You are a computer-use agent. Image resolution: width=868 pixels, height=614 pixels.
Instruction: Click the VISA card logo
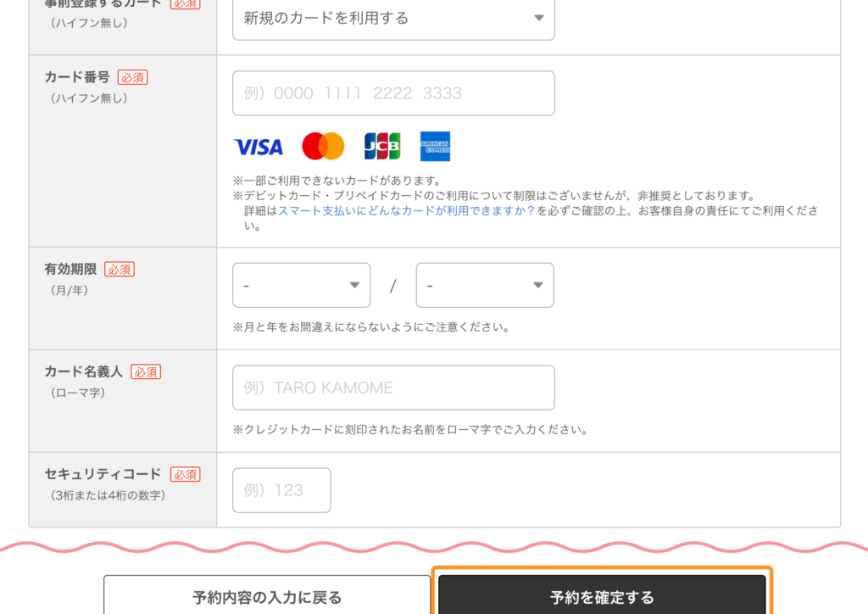pyautogui.click(x=259, y=147)
